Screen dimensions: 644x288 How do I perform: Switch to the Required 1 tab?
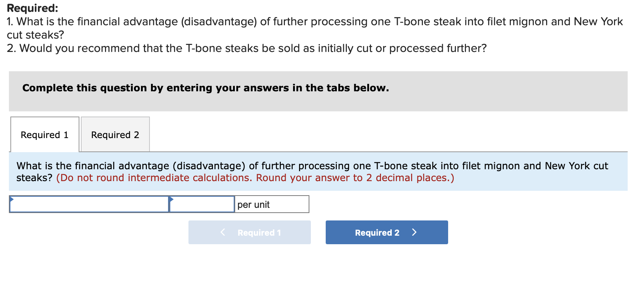(x=45, y=135)
